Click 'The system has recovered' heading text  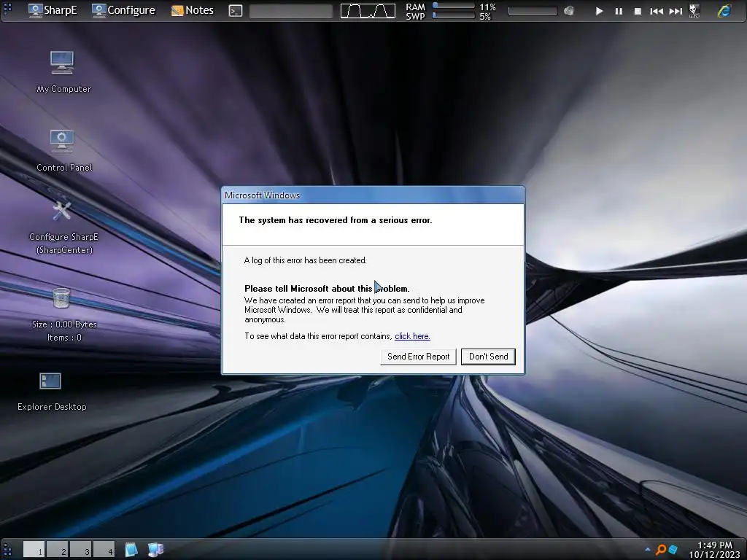[336, 220]
